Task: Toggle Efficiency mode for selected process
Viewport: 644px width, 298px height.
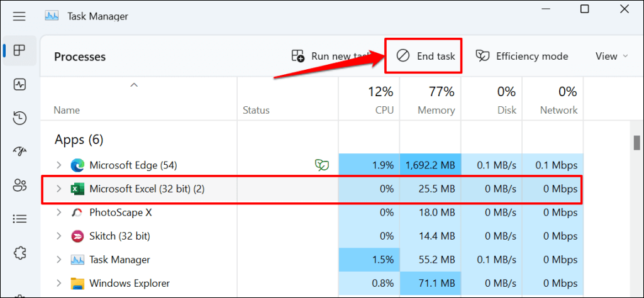Action: pyautogui.click(x=522, y=56)
